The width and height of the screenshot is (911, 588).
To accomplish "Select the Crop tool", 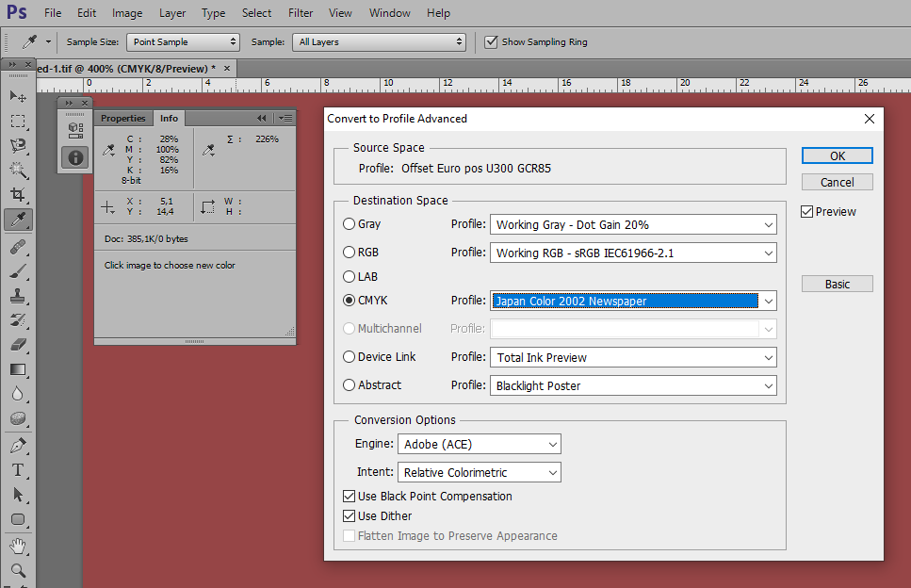I will [x=18, y=194].
